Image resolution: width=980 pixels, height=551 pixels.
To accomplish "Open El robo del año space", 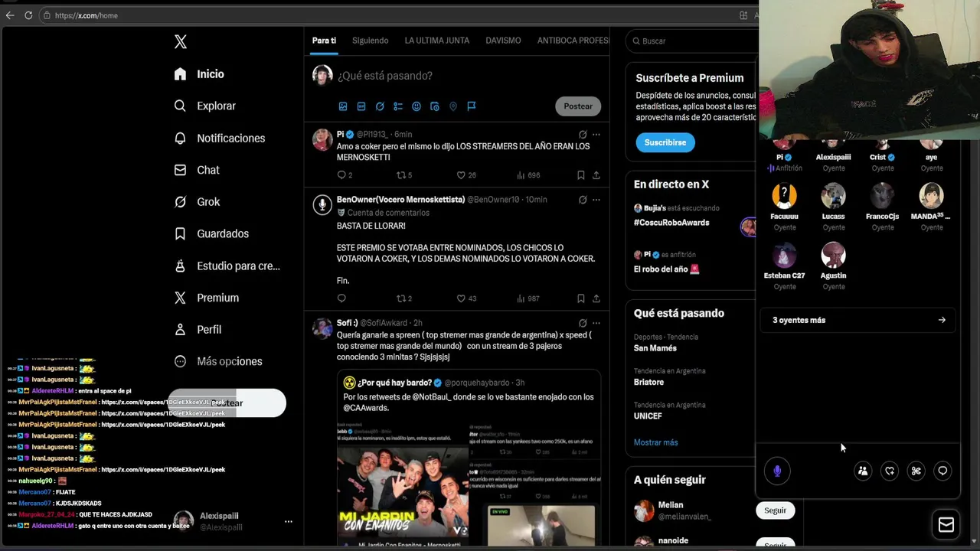I will 666,269.
